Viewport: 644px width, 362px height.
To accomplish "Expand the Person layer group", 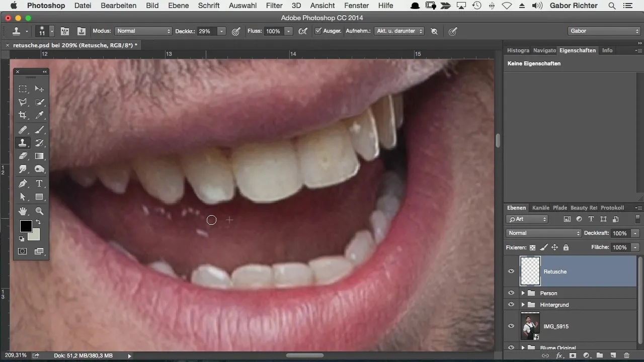I will pyautogui.click(x=523, y=293).
